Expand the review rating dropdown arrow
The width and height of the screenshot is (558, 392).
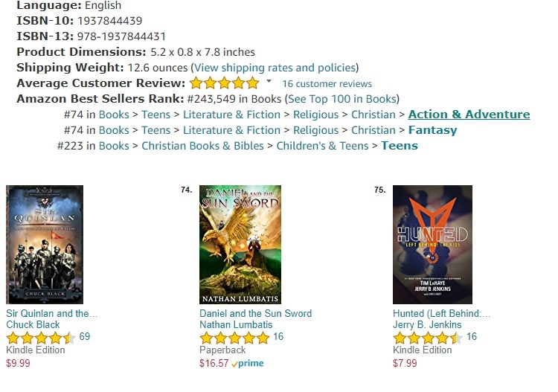coord(269,82)
